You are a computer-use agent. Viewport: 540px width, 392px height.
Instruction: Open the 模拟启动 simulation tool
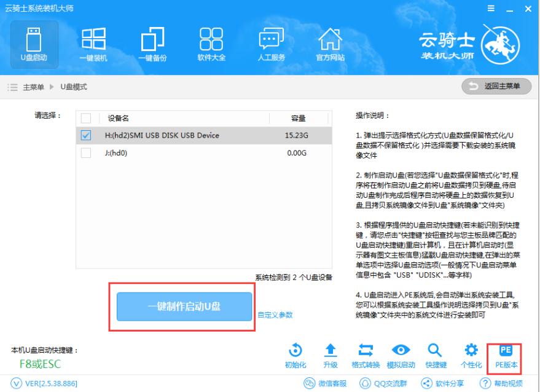coord(402,353)
